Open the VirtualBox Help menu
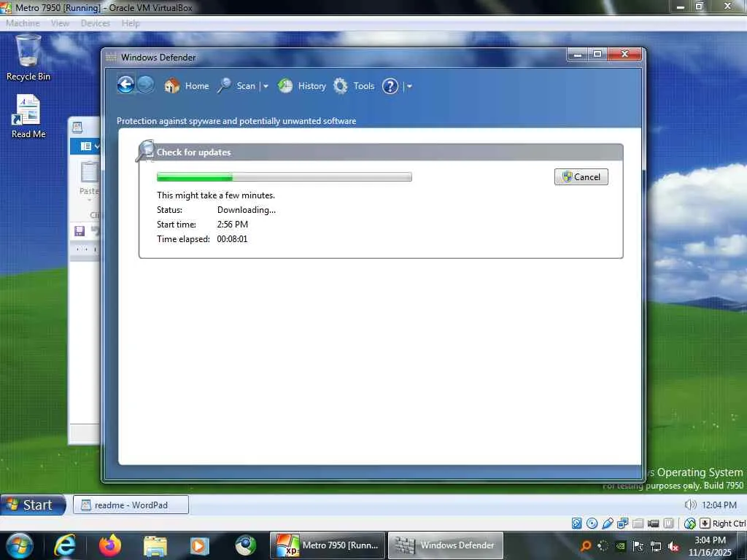The image size is (747, 560). pos(131,23)
